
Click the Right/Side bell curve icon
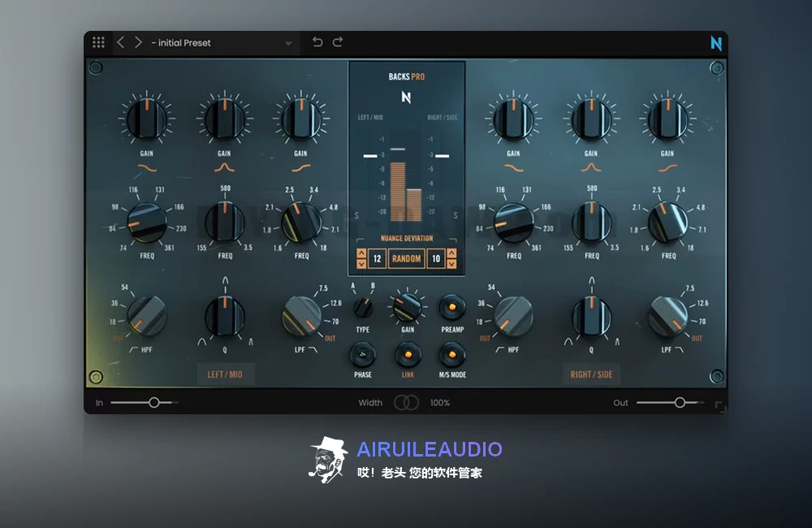(591, 167)
